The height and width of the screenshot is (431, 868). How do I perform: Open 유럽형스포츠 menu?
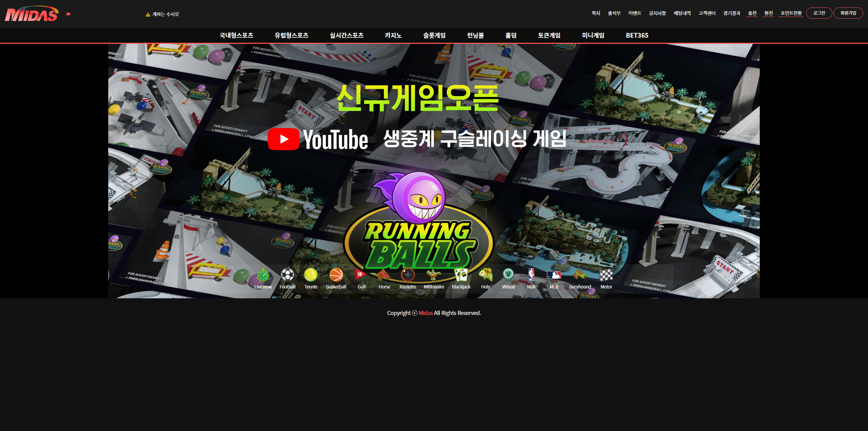(x=291, y=35)
